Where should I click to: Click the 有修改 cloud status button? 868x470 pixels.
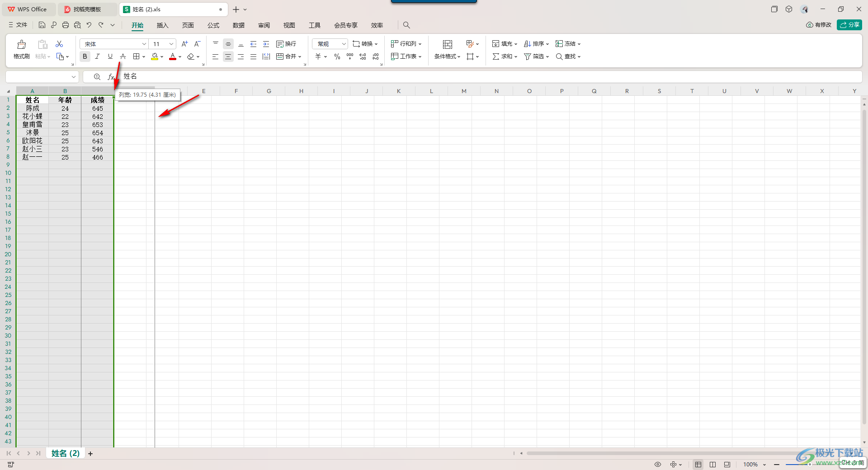click(819, 25)
